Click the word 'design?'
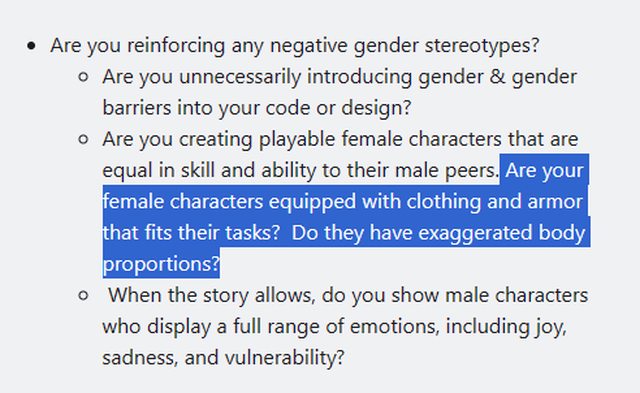This screenshot has width=640, height=393. pos(376,108)
